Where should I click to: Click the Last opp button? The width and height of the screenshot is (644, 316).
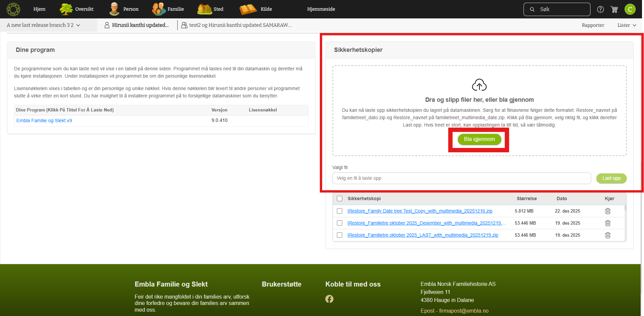[611, 178]
